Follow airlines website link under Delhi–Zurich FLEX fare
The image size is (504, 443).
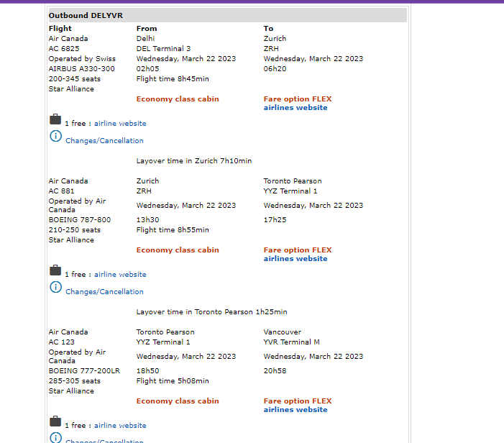(295, 108)
